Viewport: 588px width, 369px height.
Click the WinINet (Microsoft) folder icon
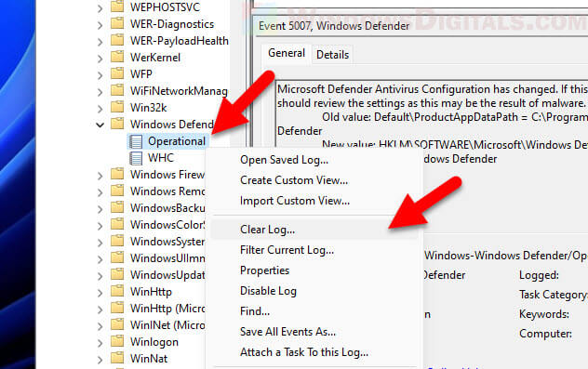point(117,324)
